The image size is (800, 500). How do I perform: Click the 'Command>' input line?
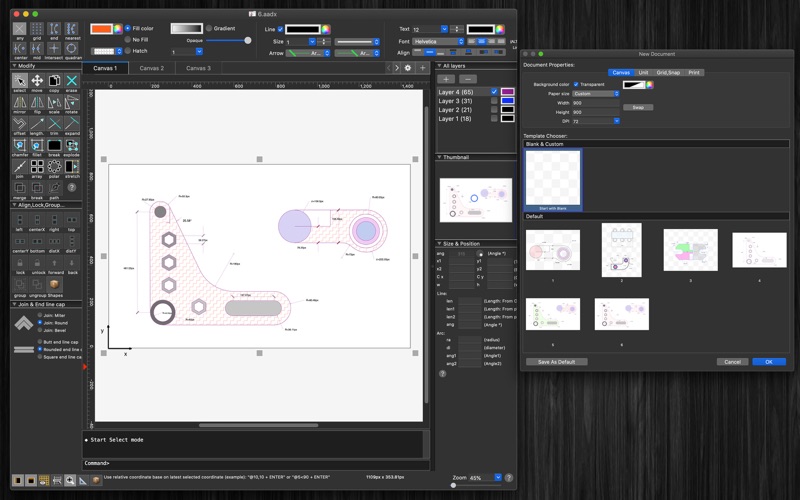(x=255, y=463)
